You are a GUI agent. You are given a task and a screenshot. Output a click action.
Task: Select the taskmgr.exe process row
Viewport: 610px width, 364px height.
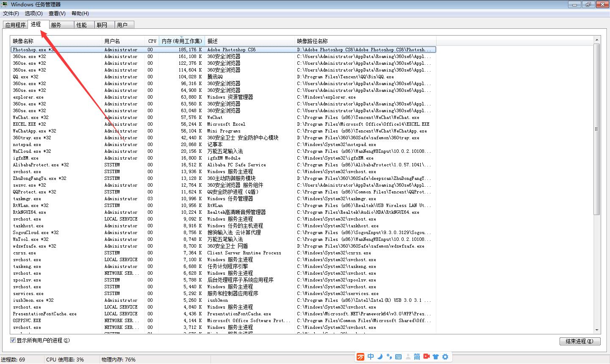(223, 199)
